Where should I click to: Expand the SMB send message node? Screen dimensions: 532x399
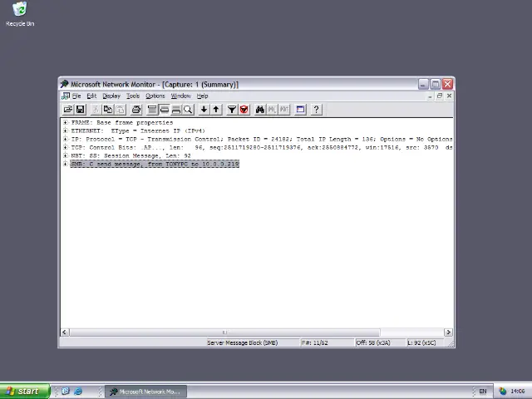pyautogui.click(x=65, y=164)
